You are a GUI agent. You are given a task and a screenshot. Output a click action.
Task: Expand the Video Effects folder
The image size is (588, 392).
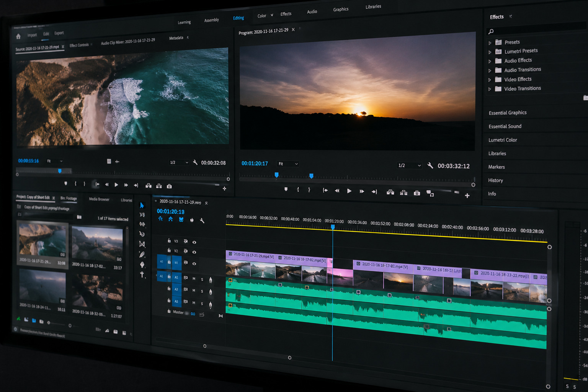[490, 80]
